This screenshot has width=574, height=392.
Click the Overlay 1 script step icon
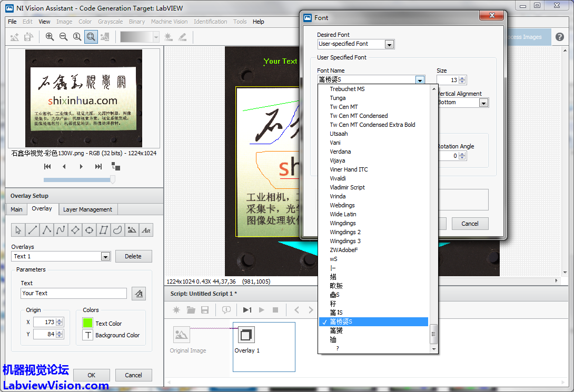click(246, 335)
